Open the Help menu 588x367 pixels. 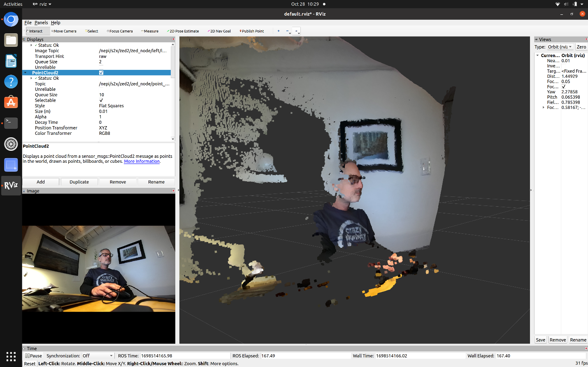(x=56, y=23)
